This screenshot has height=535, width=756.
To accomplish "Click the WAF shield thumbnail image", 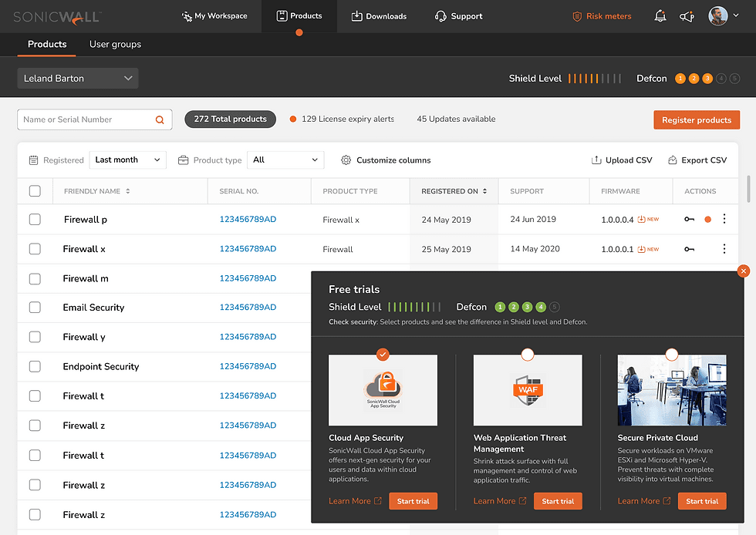I will (528, 390).
